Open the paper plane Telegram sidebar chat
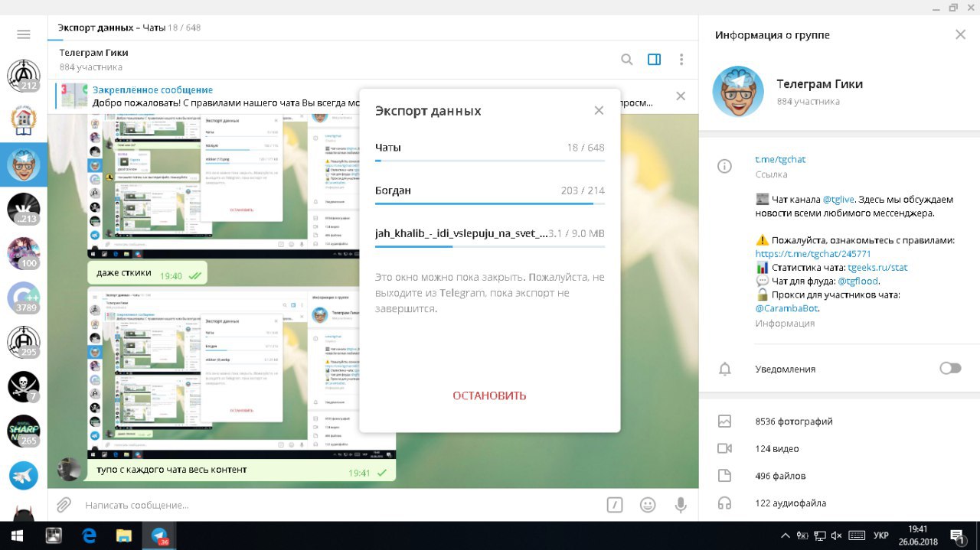This screenshot has height=550, width=980. click(x=23, y=476)
